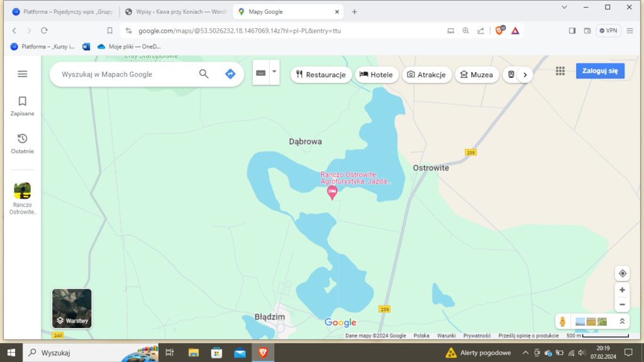This screenshot has width=644, height=362.
Task: Toggle the VPN button in Brave
Action: click(608, 30)
